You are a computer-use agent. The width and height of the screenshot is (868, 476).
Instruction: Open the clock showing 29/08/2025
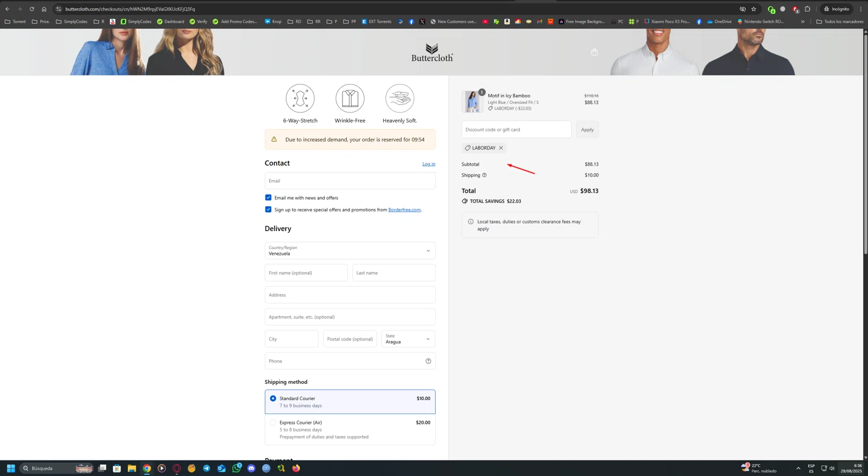[x=851, y=468]
